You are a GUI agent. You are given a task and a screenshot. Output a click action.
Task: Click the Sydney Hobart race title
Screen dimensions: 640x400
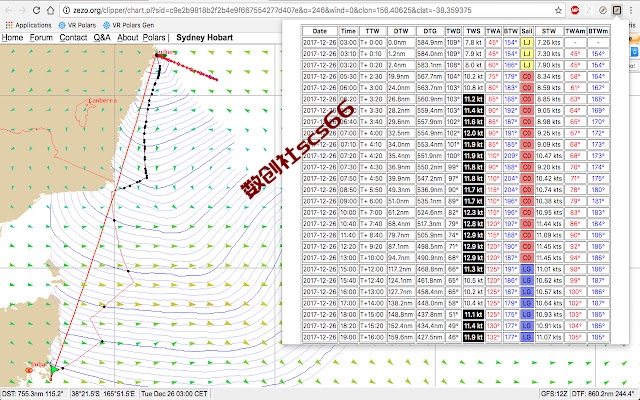click(x=204, y=38)
